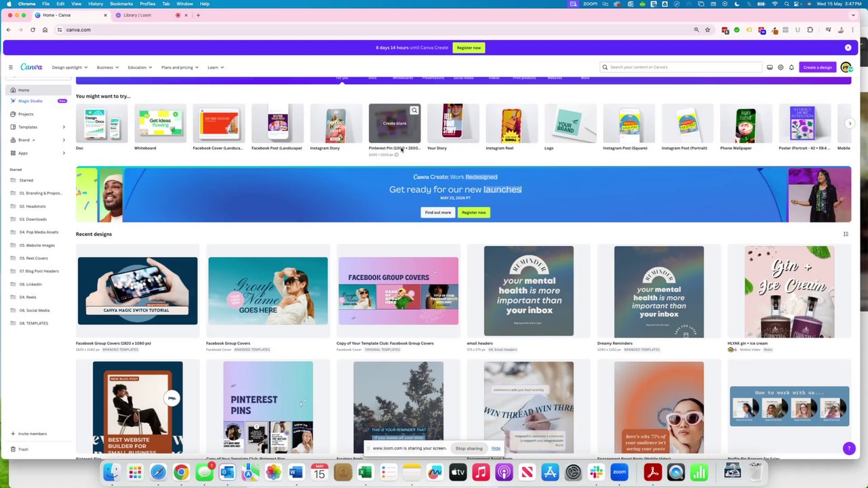Click green Register now in hero banner

[473, 212]
